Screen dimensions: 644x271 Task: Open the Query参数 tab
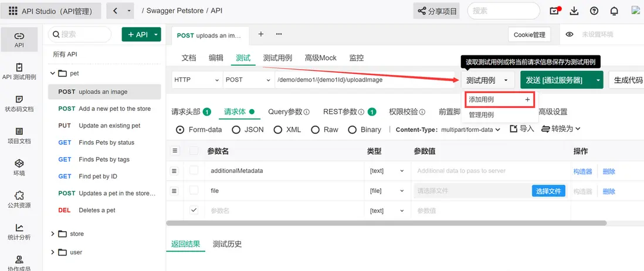click(x=289, y=111)
